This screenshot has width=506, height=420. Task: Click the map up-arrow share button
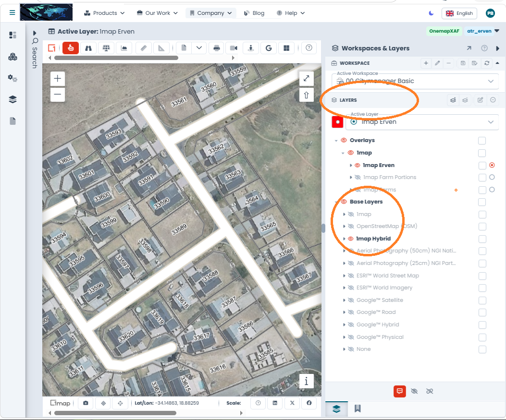tap(306, 95)
